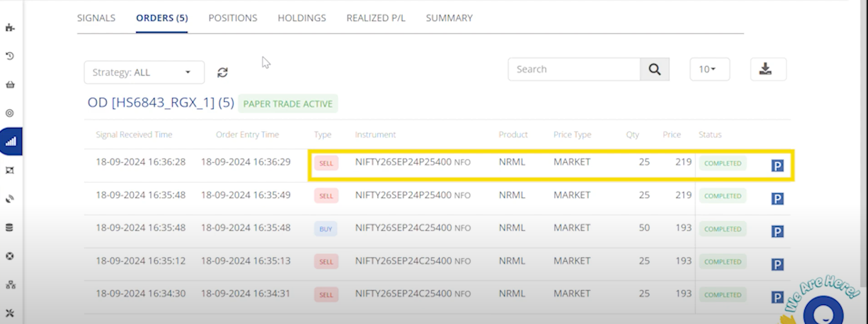Open the history icon in sidebar
The width and height of the screenshot is (868, 324).
tap(10, 56)
